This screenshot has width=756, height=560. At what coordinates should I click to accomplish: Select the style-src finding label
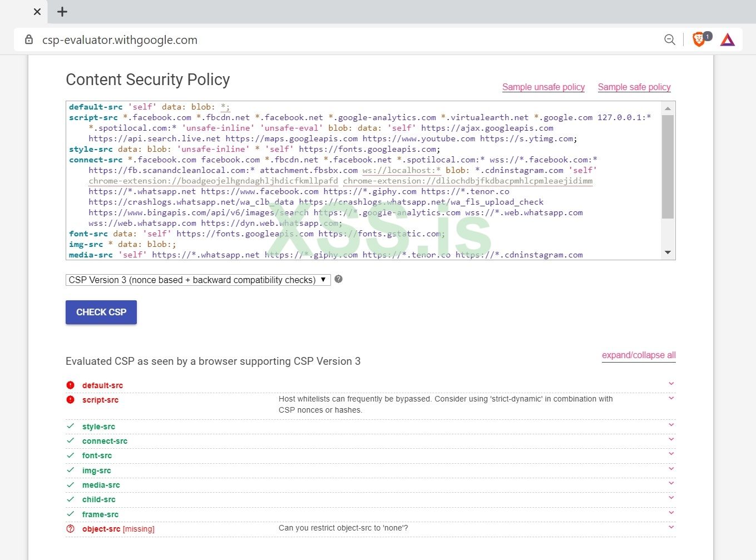pyautogui.click(x=98, y=427)
